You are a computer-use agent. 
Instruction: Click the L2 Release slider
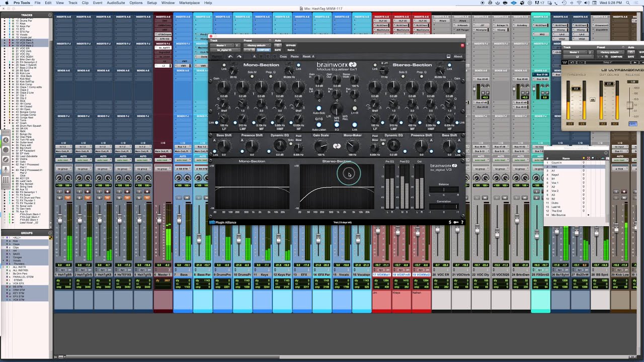point(630,105)
